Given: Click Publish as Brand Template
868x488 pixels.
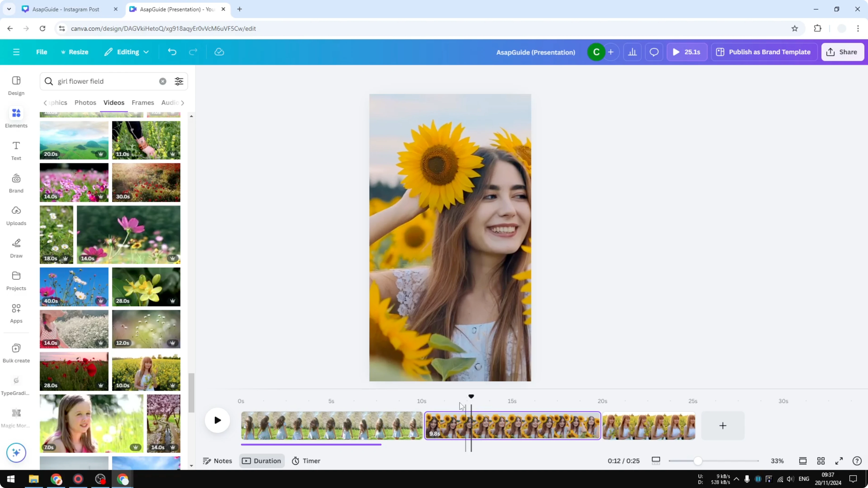Looking at the screenshot, I should pyautogui.click(x=764, y=52).
